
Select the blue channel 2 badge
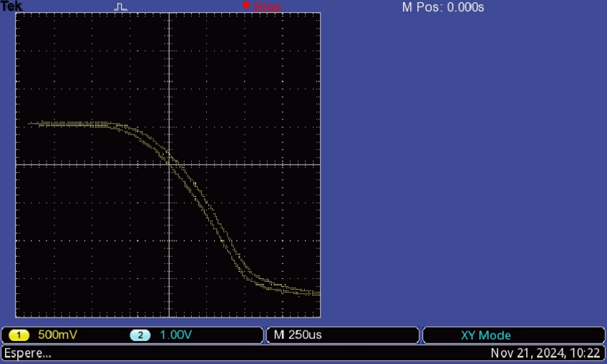pyautogui.click(x=140, y=335)
